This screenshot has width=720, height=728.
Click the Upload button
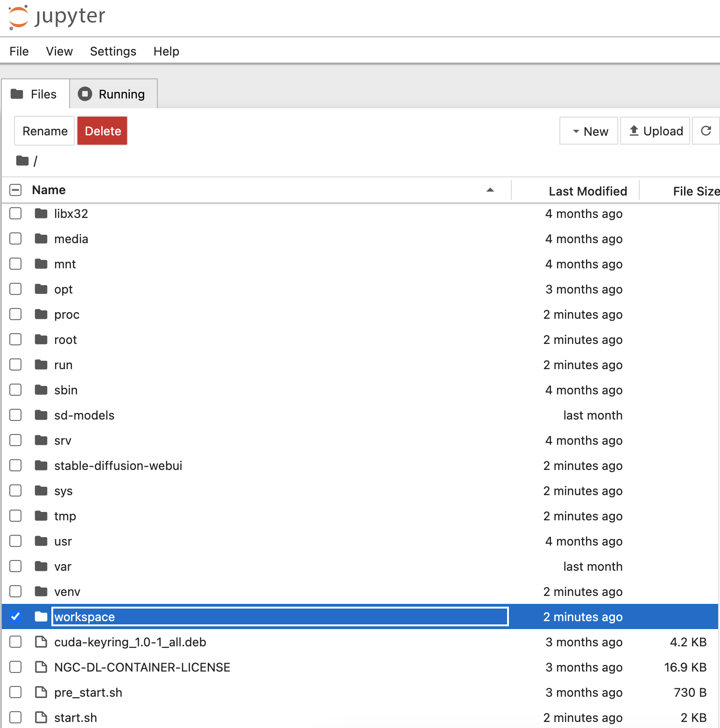(x=655, y=131)
